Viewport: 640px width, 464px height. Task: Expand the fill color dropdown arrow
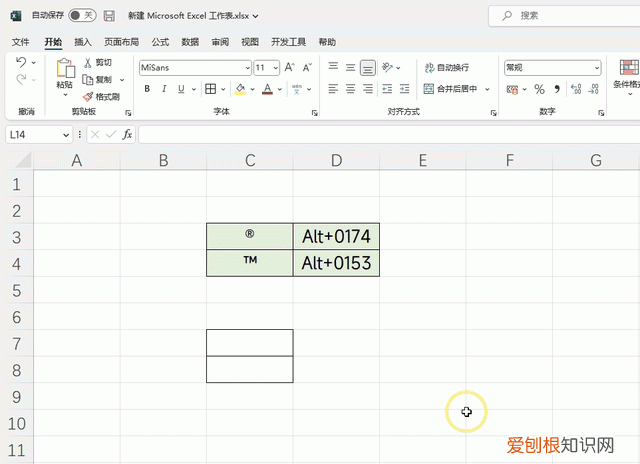(x=252, y=89)
